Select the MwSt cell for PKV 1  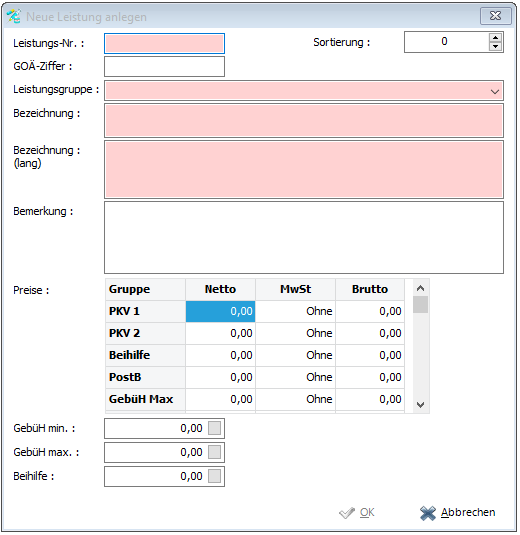coord(295,312)
